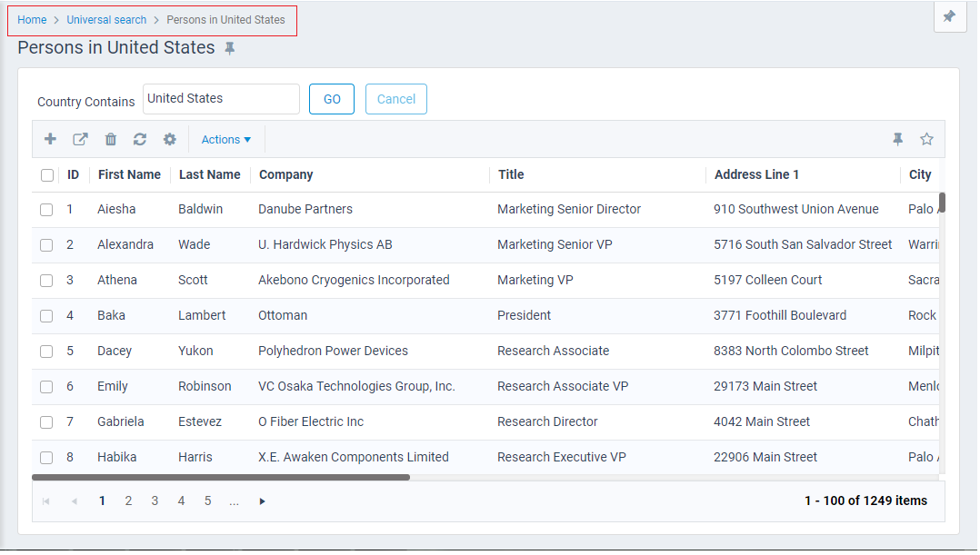The width and height of the screenshot is (980, 555).
Task: Click the open in new window icon
Action: [x=80, y=139]
